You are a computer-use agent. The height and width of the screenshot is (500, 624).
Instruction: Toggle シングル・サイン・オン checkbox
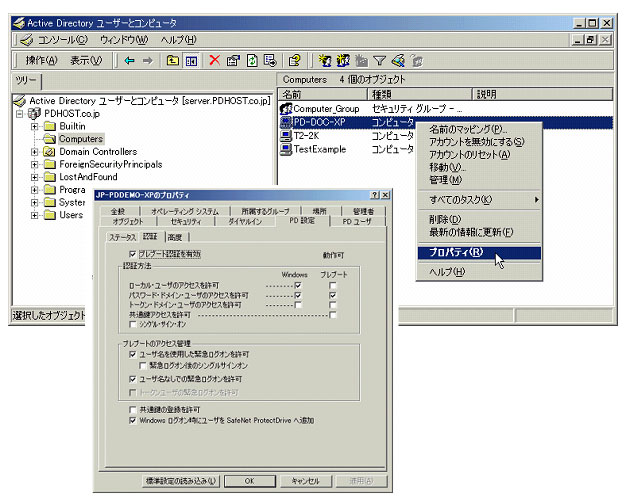coord(133,324)
